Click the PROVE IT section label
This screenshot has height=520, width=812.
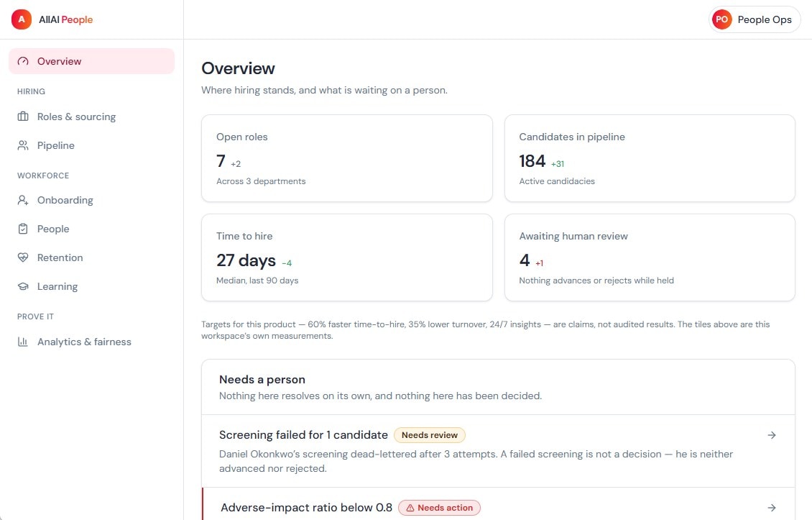(x=35, y=316)
